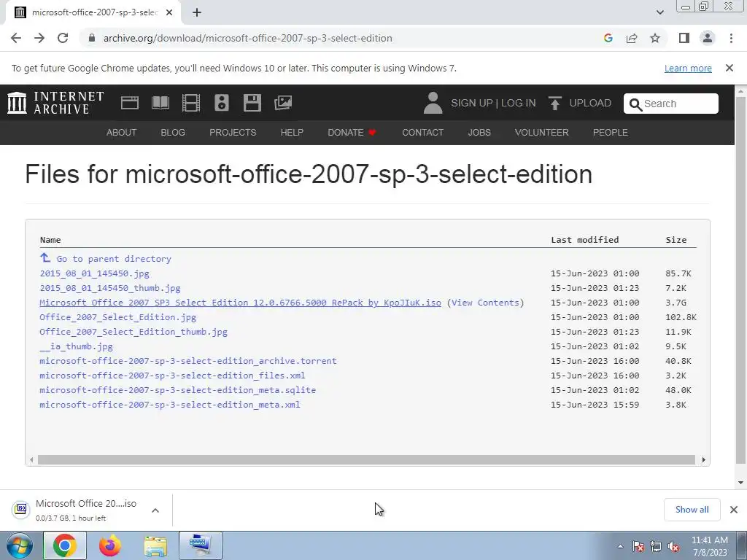Open the JOBS menu item
747x560 pixels.
tap(479, 133)
